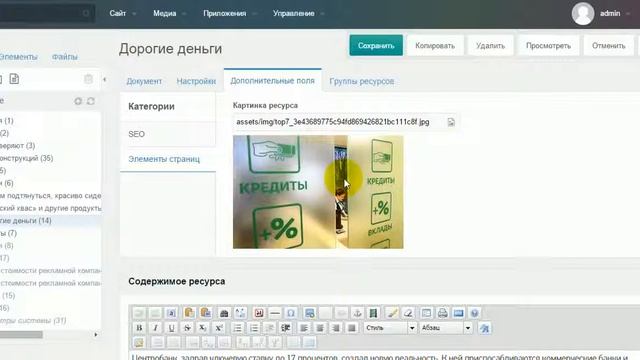Switch to the Документ tab
Screen dimensions: 640x360
[144, 81]
